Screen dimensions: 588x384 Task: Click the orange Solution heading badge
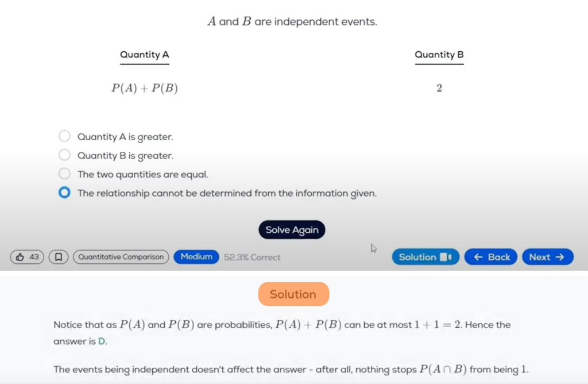click(x=293, y=294)
